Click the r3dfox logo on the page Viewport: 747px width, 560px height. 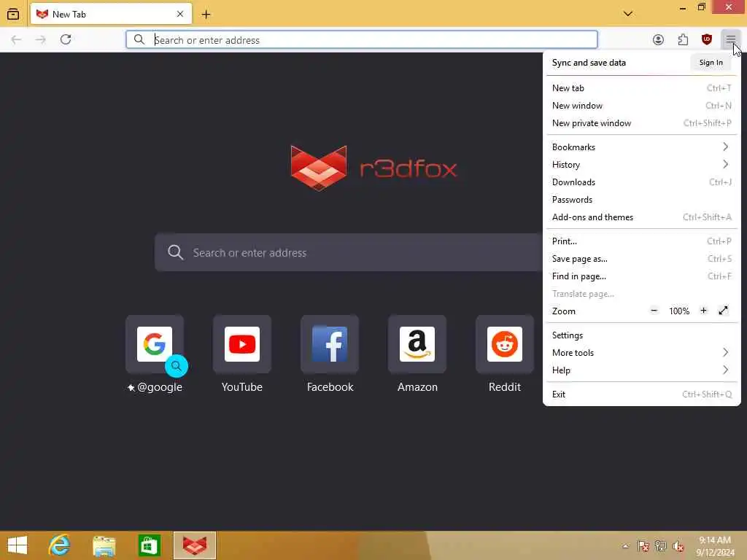pyautogui.click(x=373, y=168)
